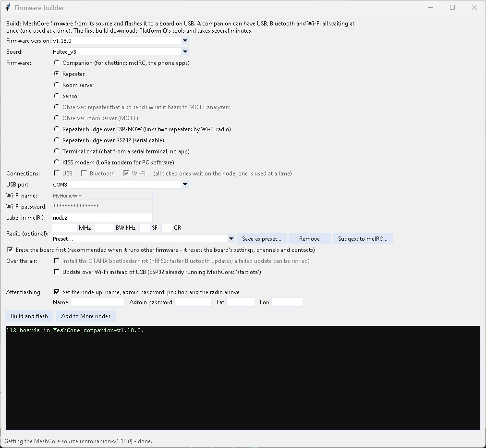Tick the USB connection checkbox
Viewport: 486px width, 448px height.
click(x=57, y=173)
